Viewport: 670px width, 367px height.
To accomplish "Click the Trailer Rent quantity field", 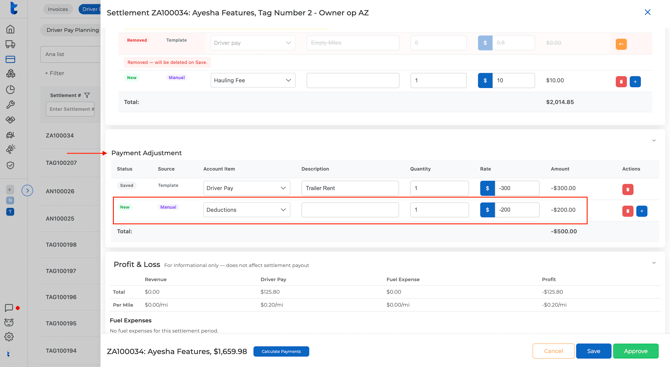I will tap(439, 188).
